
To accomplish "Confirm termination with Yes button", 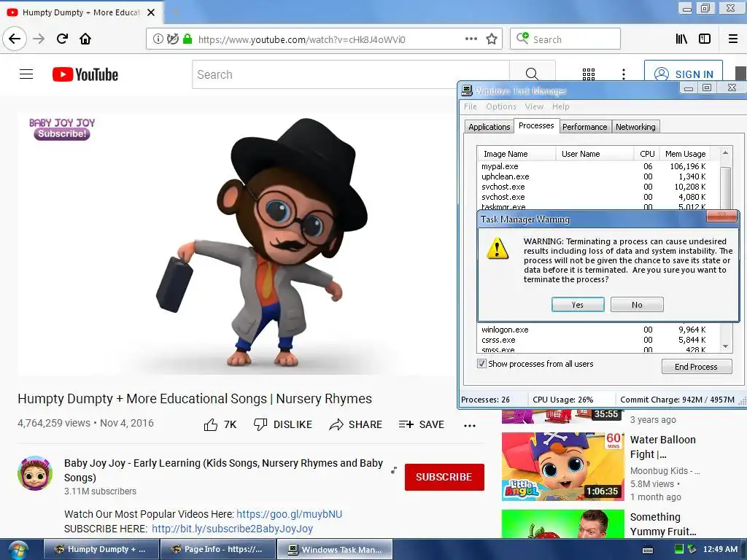I will point(578,305).
